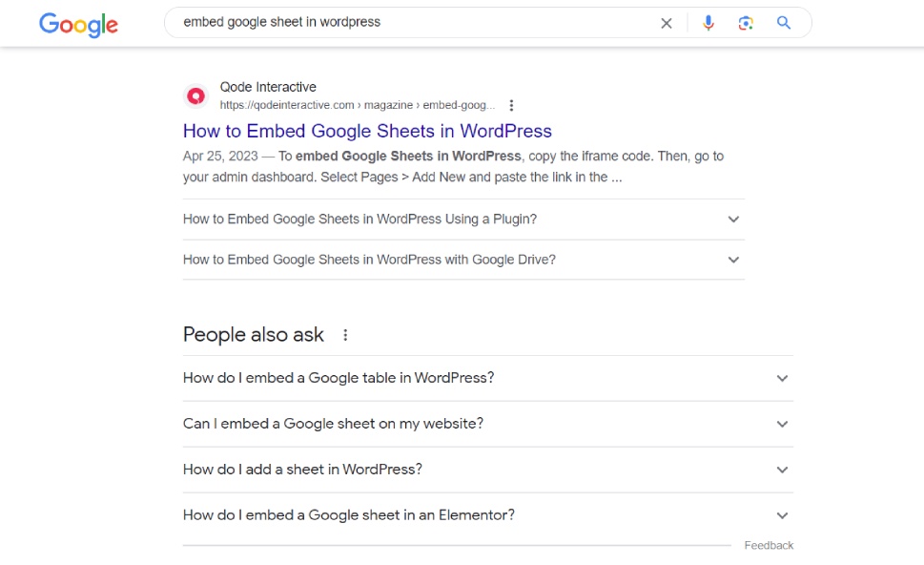Screen dimensions: 924x565
Task: Click the magnifying glass to search
Action: (x=782, y=23)
